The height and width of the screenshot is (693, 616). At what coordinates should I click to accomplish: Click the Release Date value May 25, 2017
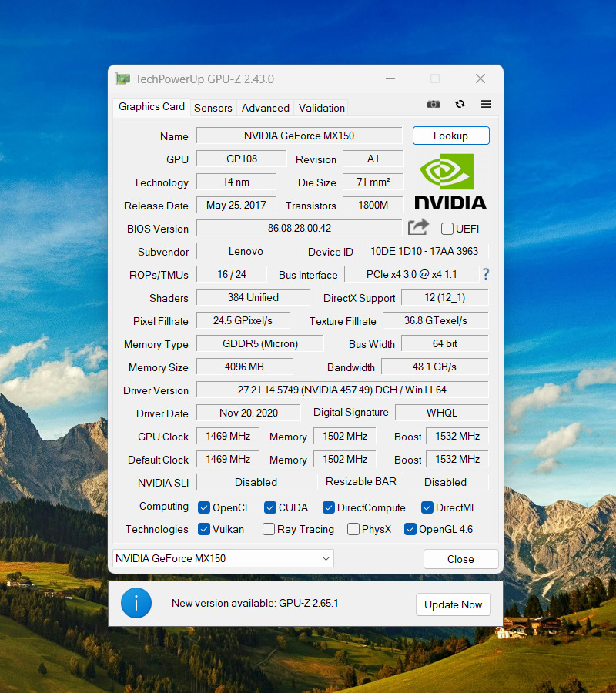pos(236,205)
